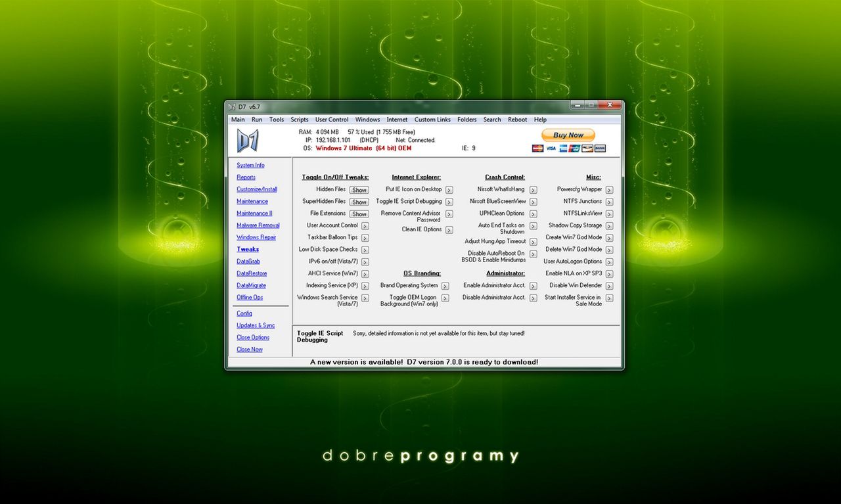Open the Reboot menu
This screenshot has width=841, height=504.
click(x=517, y=120)
